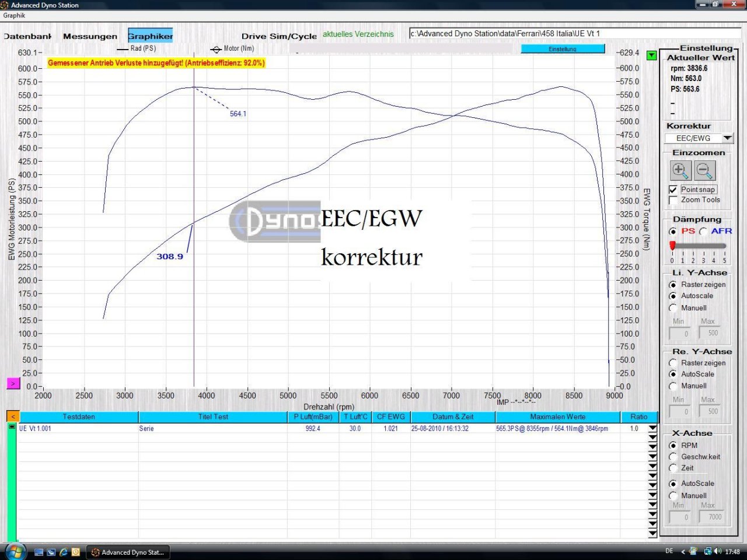Image resolution: width=747 pixels, height=560 pixels.
Task: Disable the Point snap checkbox
Action: [x=673, y=190]
